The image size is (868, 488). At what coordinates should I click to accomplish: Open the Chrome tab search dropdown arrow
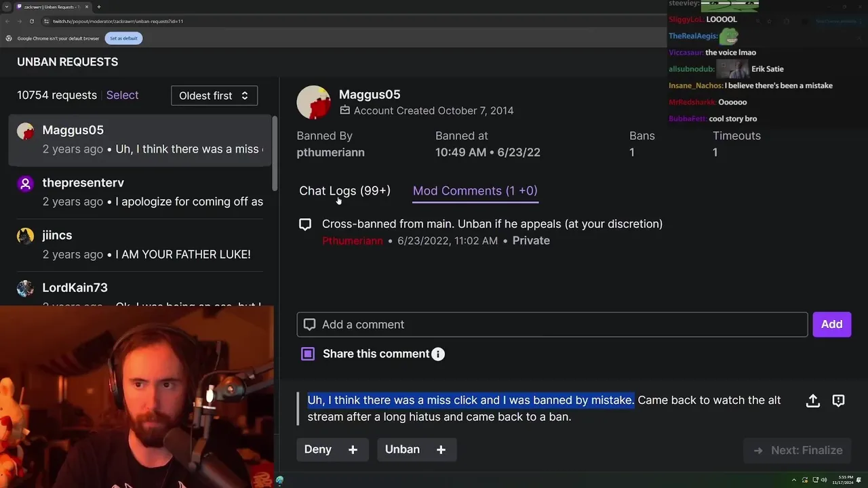pos(7,7)
